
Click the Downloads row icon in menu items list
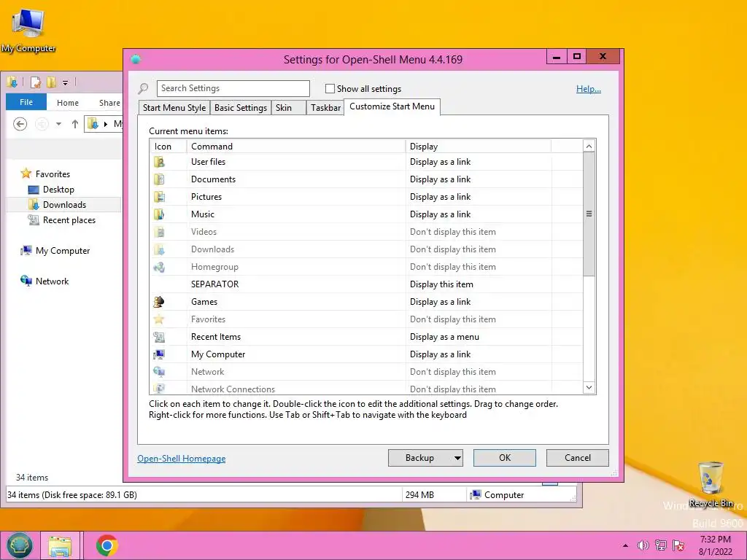[159, 249]
